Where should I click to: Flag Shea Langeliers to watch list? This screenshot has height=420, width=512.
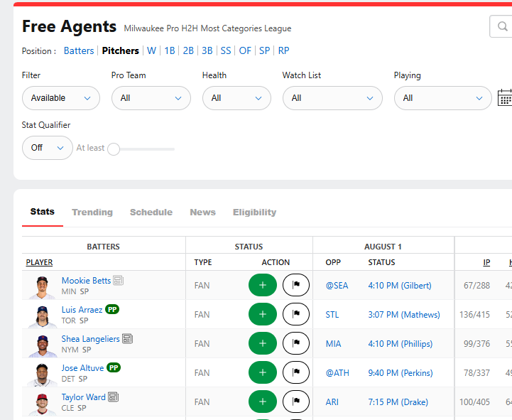pos(296,343)
